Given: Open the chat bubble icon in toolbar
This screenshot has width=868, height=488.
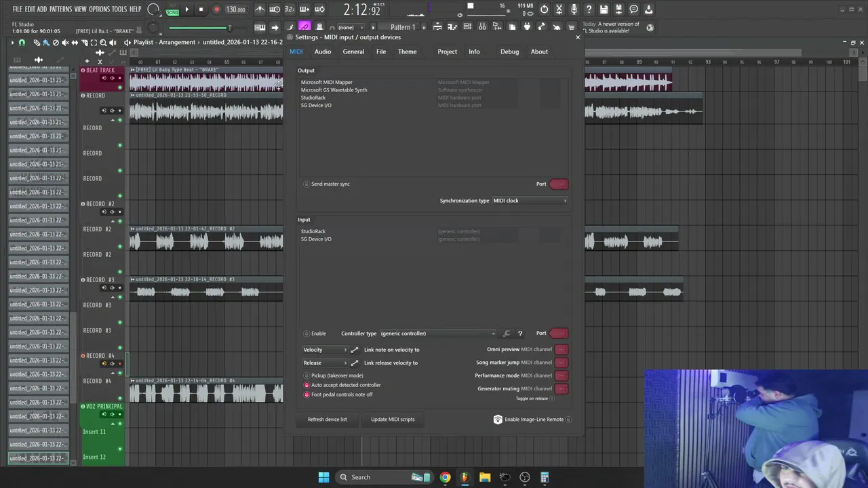Looking at the screenshot, I should tap(633, 9).
